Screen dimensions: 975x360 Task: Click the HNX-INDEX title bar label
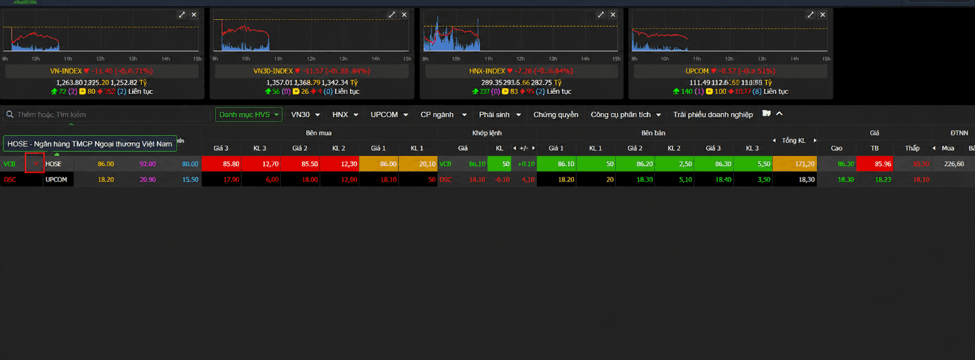coord(522,71)
